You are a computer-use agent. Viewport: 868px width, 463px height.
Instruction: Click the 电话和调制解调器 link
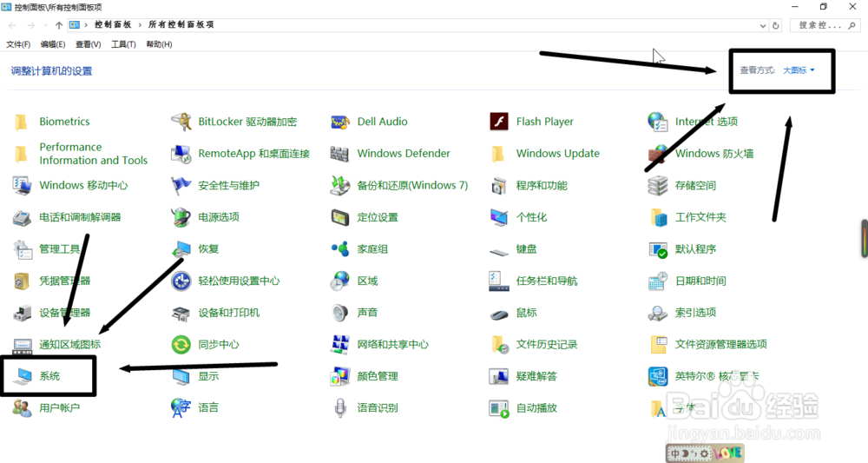coord(80,217)
